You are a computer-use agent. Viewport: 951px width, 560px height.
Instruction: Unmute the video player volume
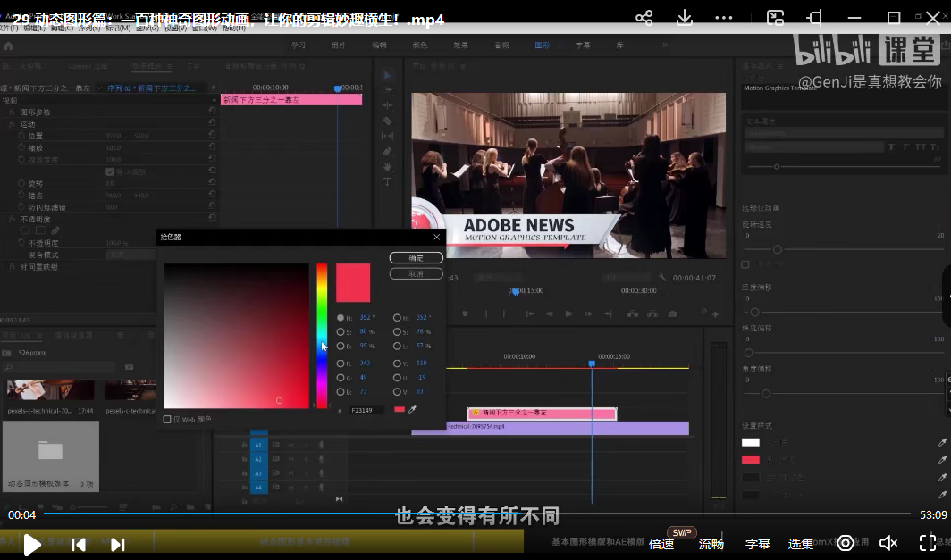pyautogui.click(x=888, y=543)
